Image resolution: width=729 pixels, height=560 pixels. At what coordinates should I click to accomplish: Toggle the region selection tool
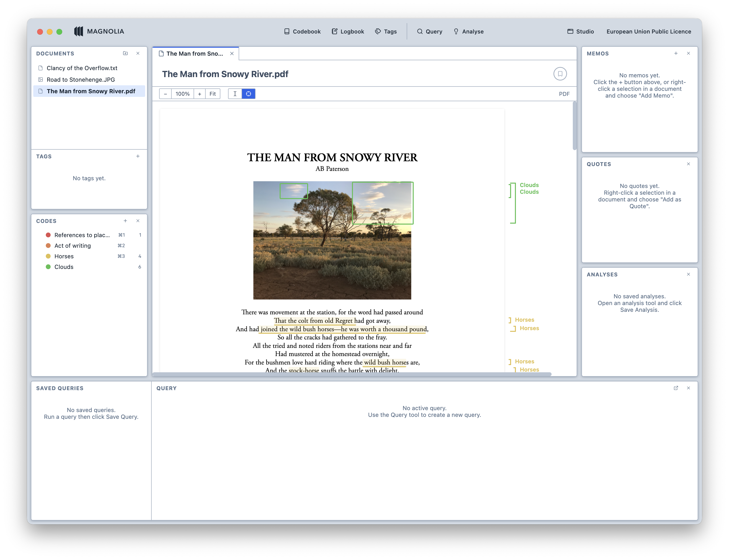(x=249, y=94)
